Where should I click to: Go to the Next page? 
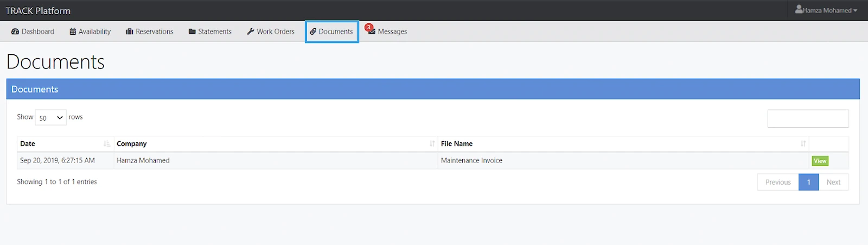click(x=833, y=183)
